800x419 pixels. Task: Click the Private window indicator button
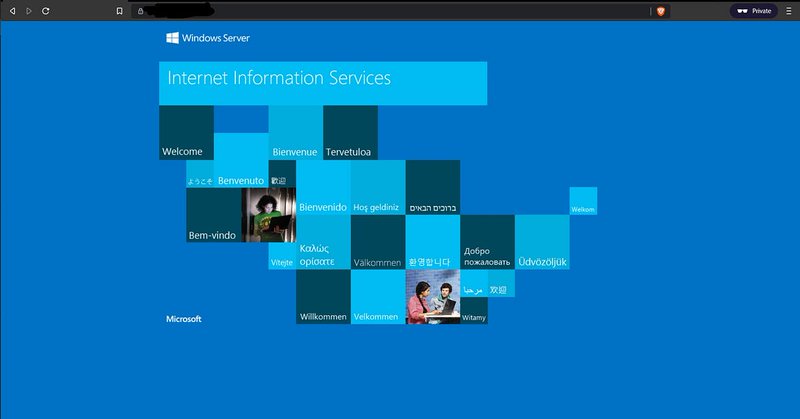tap(754, 11)
